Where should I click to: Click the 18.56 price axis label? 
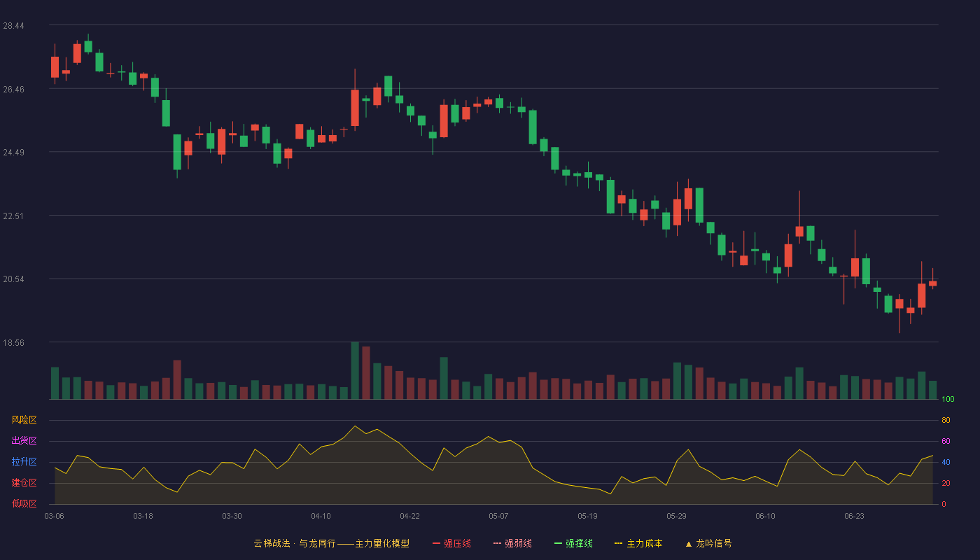point(13,343)
